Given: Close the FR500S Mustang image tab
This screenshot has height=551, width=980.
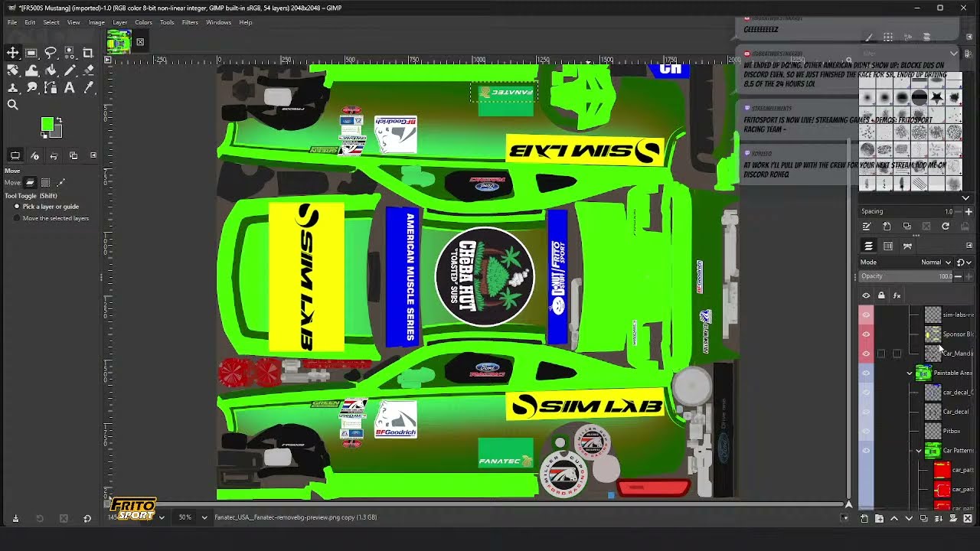Looking at the screenshot, I should pyautogui.click(x=140, y=42).
